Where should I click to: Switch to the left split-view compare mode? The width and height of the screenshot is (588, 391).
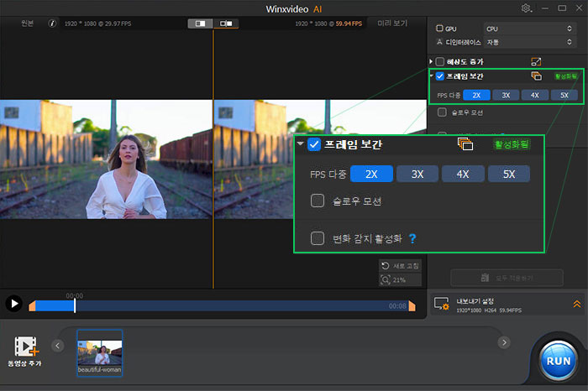[201, 24]
